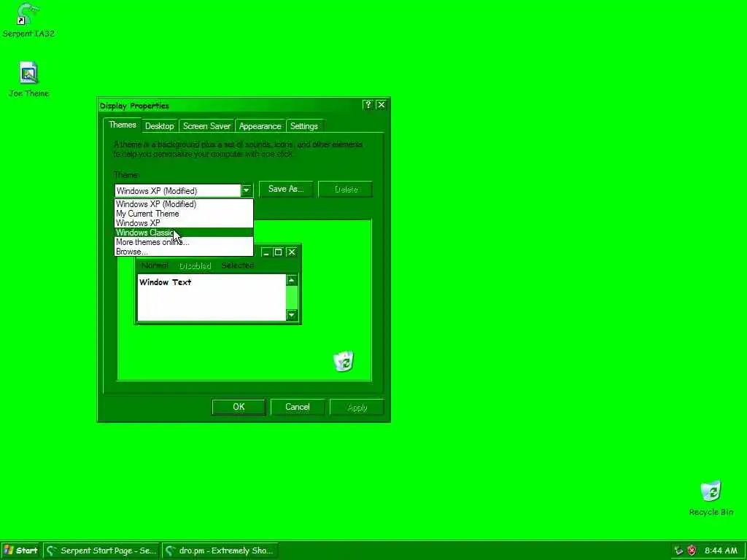Click the network tray icon beside the clock
Image resolution: width=747 pixels, height=560 pixels.
coord(679,551)
